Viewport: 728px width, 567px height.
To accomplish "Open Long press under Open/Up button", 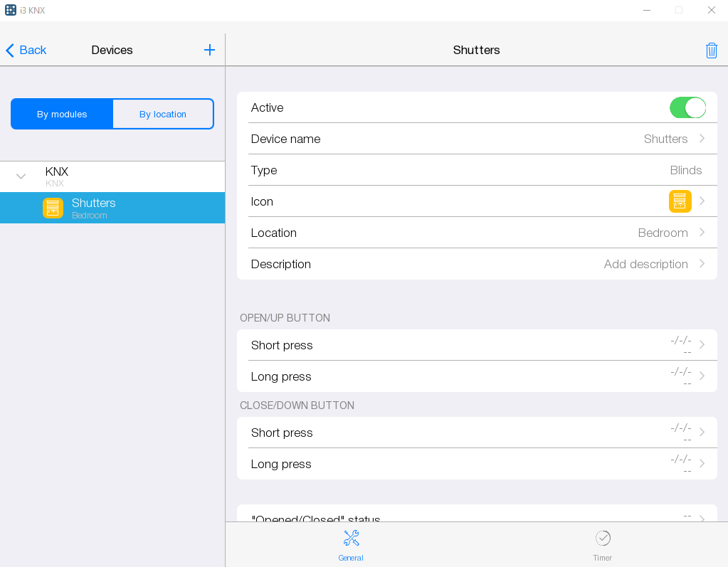I will (x=477, y=376).
